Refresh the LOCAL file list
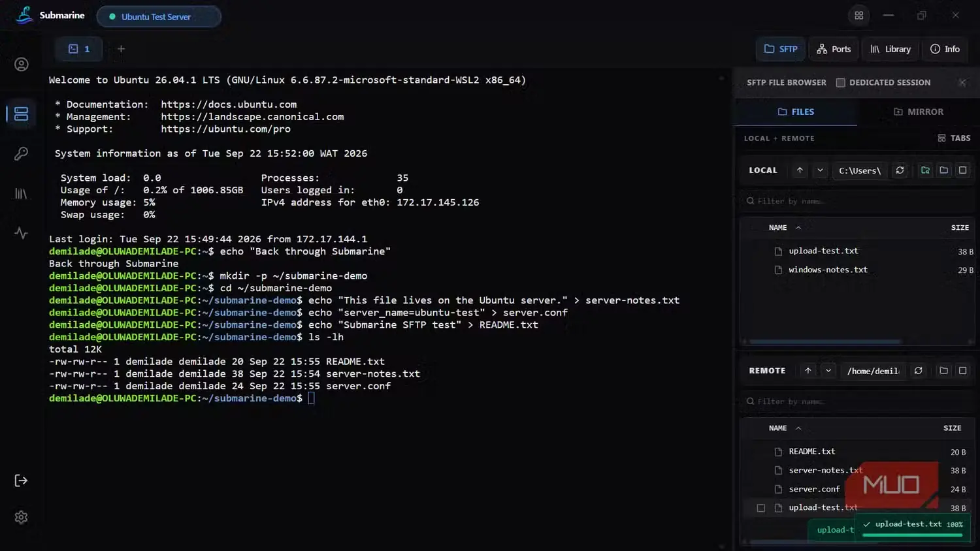This screenshot has width=980, height=551. click(x=900, y=170)
